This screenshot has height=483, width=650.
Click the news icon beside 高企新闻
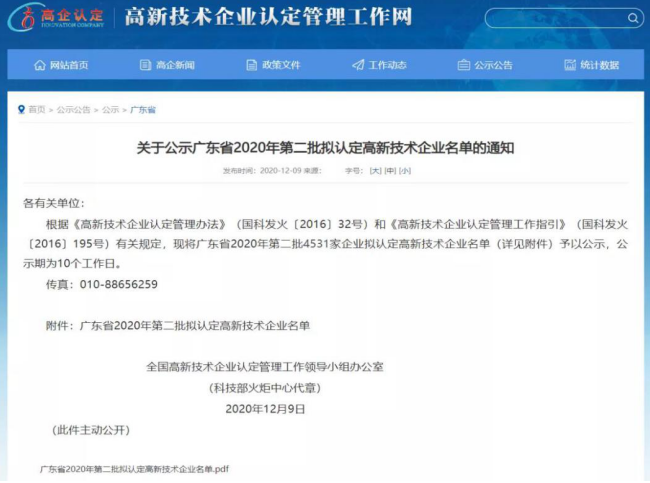pos(145,65)
